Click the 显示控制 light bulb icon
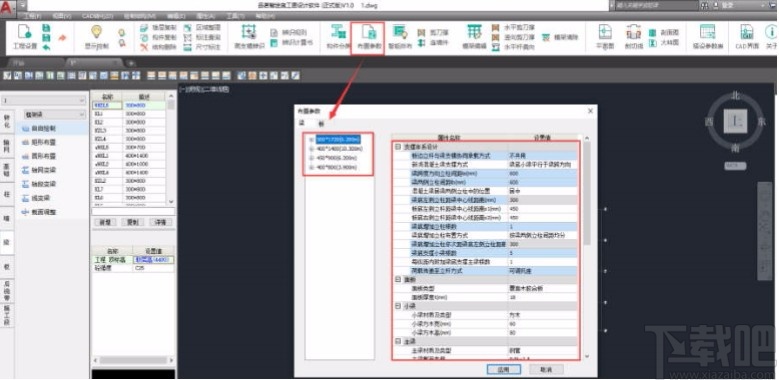The height and width of the screenshot is (380, 779). 96,33
